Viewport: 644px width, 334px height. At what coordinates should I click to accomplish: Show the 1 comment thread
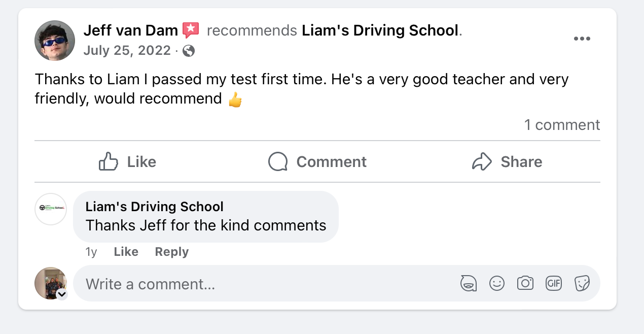click(x=562, y=125)
